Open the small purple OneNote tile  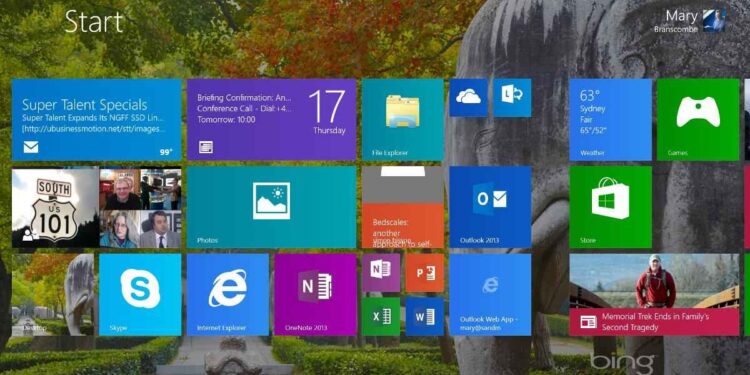[381, 273]
